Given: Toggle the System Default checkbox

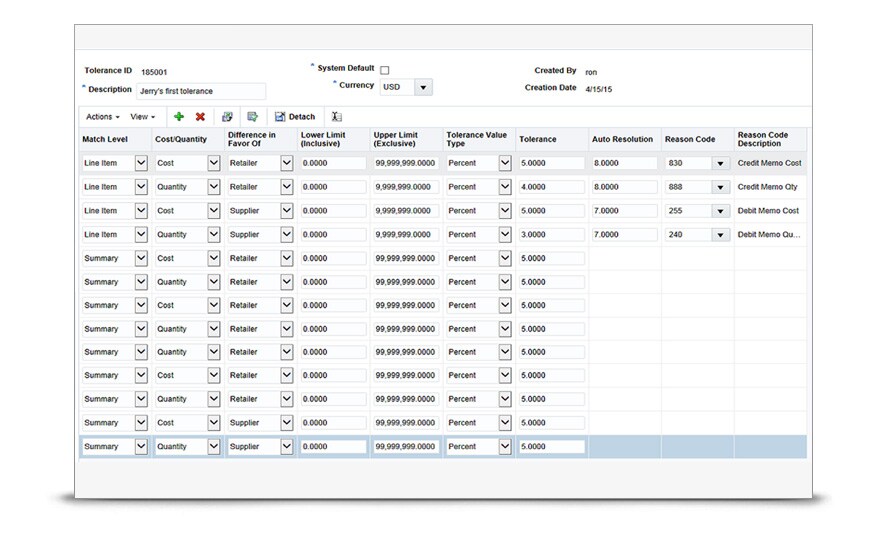Looking at the screenshot, I should pos(384,70).
